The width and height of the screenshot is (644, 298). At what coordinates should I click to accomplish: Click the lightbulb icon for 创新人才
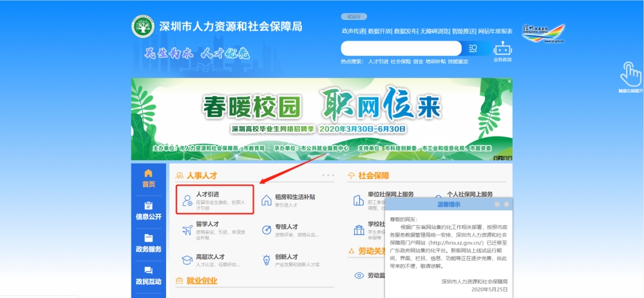[x=267, y=260]
